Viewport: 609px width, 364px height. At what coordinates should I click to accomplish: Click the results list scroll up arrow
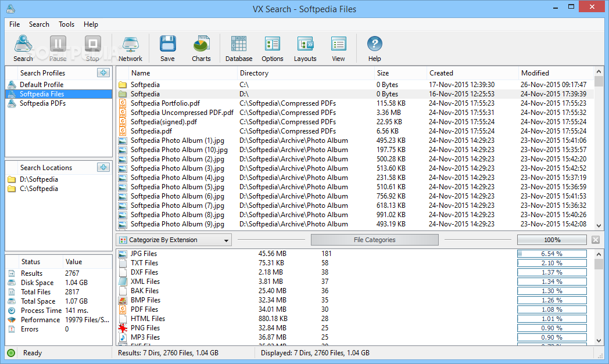pyautogui.click(x=599, y=72)
